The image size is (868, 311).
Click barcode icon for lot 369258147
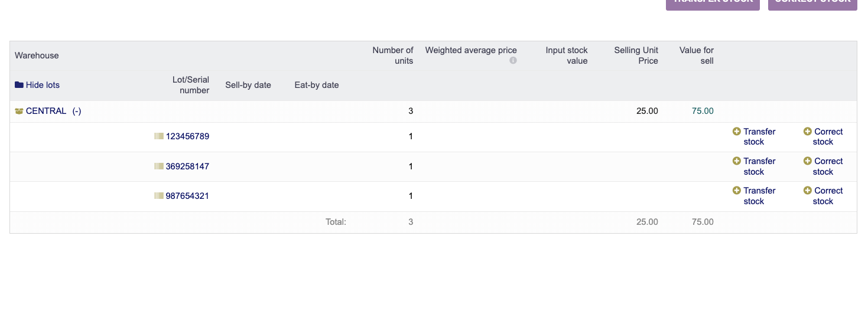click(x=159, y=166)
